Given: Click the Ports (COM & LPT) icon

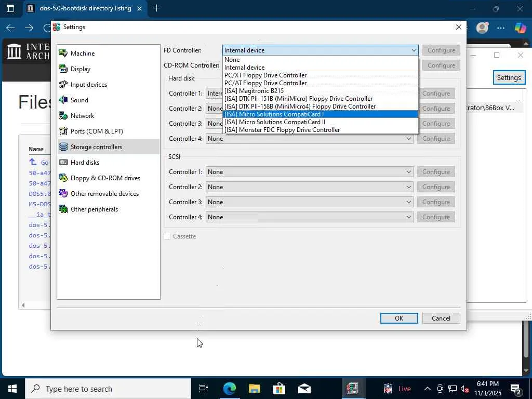Looking at the screenshot, I should pos(63,131).
